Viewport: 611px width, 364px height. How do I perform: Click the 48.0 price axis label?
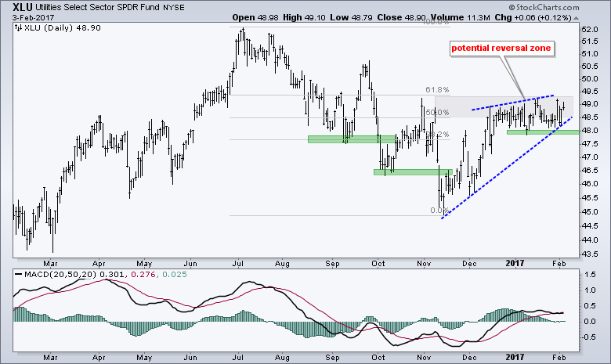coord(590,131)
